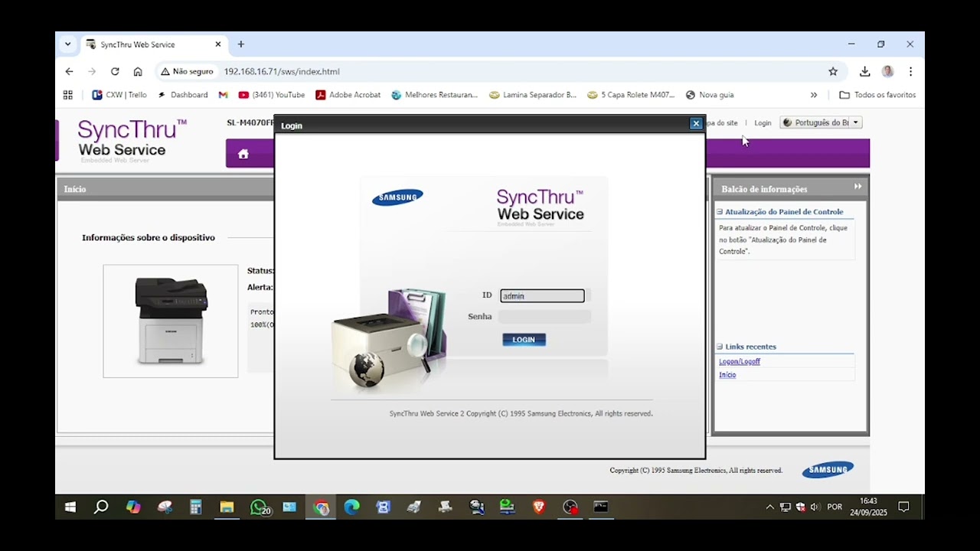980x551 pixels.
Task: Go to SyncThru home via house icon
Action: (243, 154)
